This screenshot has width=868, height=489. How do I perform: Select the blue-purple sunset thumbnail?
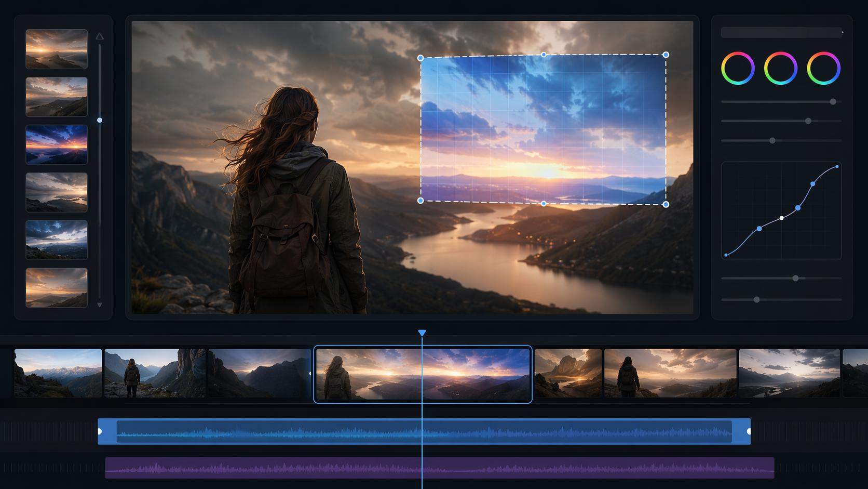coord(57,144)
